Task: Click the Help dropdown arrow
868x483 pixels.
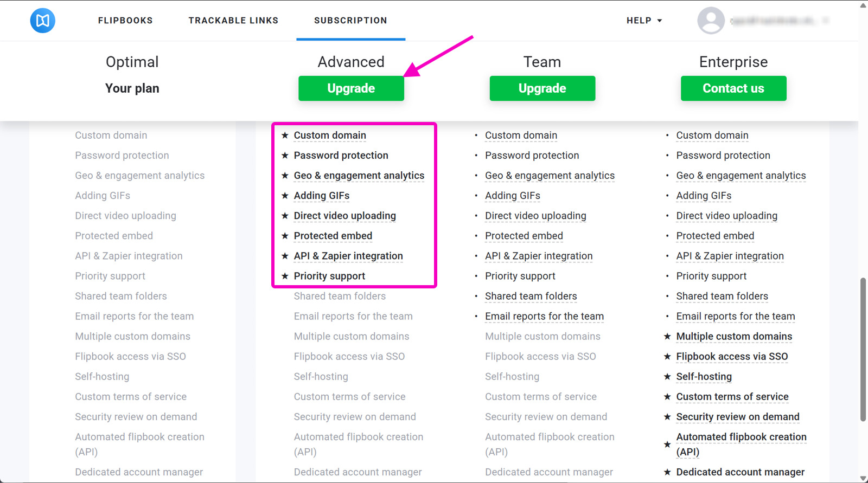Action: click(660, 21)
